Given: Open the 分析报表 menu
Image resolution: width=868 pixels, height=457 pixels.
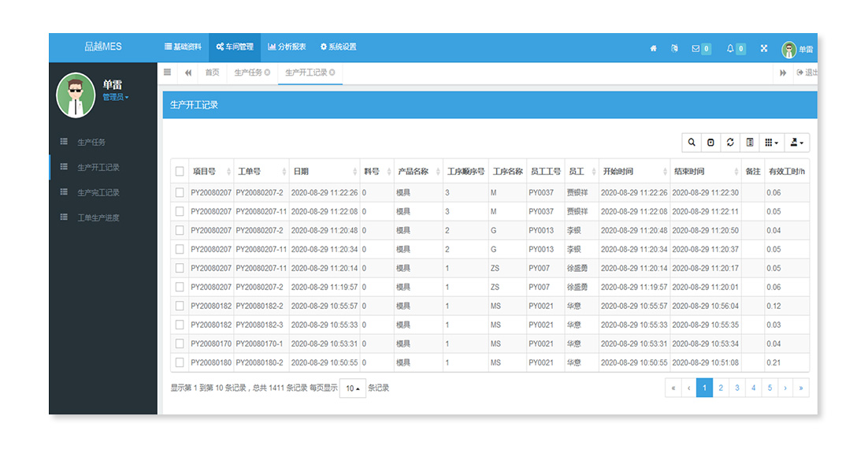Looking at the screenshot, I should (x=287, y=47).
